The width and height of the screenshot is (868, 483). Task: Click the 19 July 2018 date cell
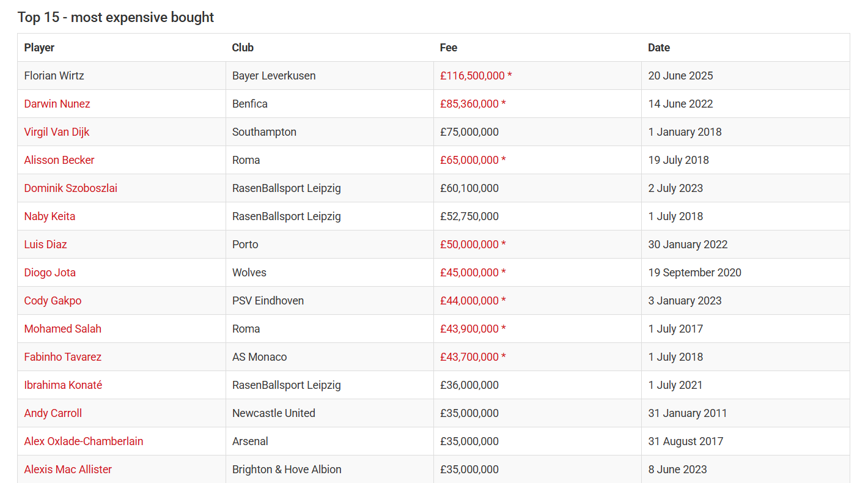746,160
